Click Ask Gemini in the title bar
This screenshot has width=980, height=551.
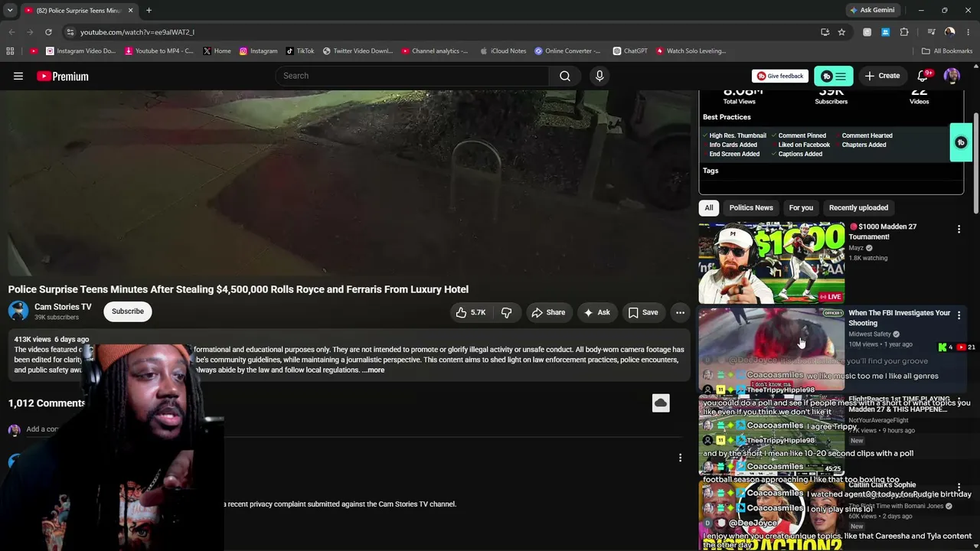pos(872,10)
